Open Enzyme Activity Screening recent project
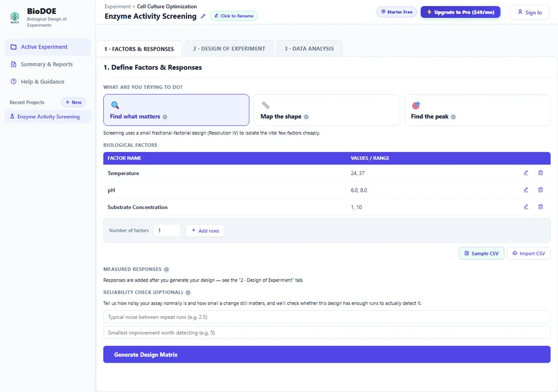This screenshot has height=392, width=558. [47, 117]
